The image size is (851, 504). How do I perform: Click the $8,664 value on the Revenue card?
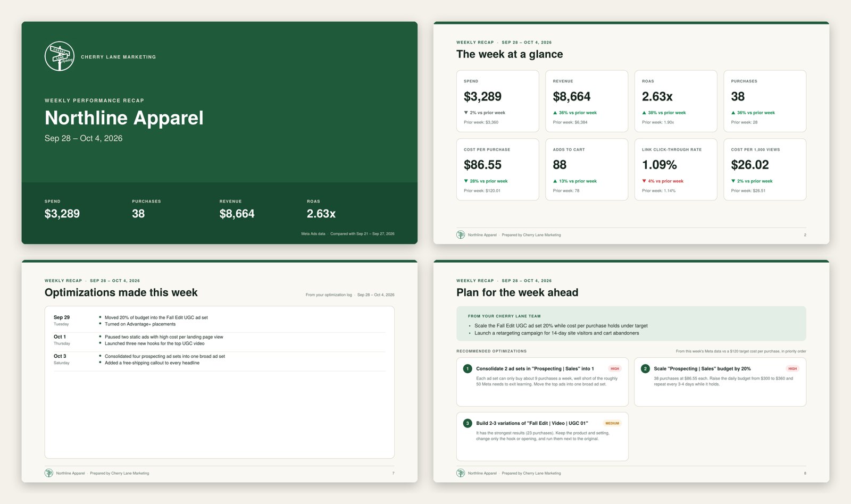tap(572, 97)
